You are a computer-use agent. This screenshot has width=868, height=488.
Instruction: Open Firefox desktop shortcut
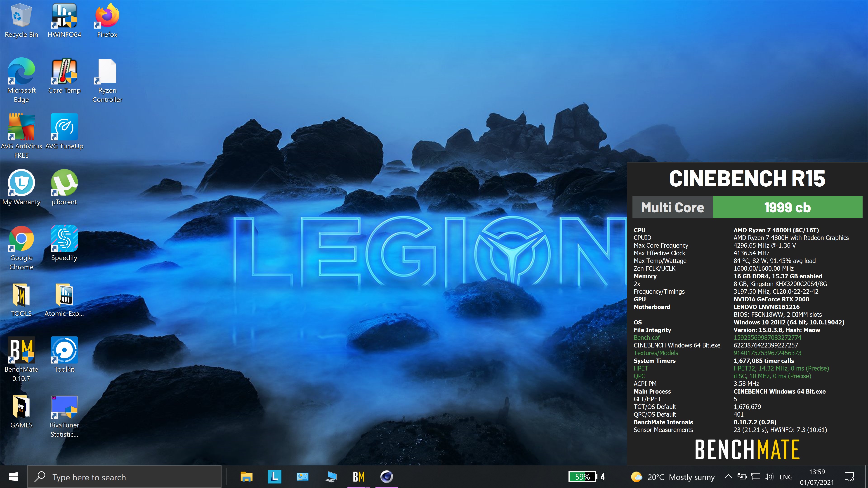point(107,20)
